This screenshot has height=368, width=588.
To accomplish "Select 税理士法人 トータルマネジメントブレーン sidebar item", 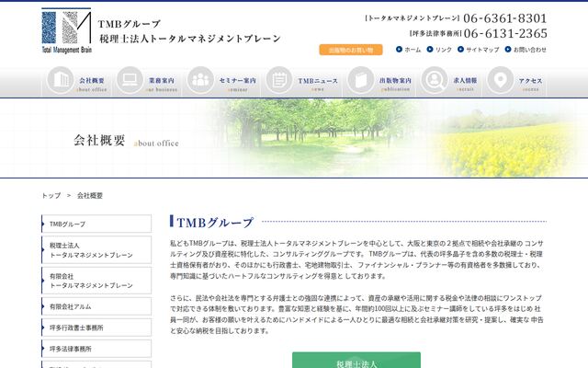I will [96, 250].
